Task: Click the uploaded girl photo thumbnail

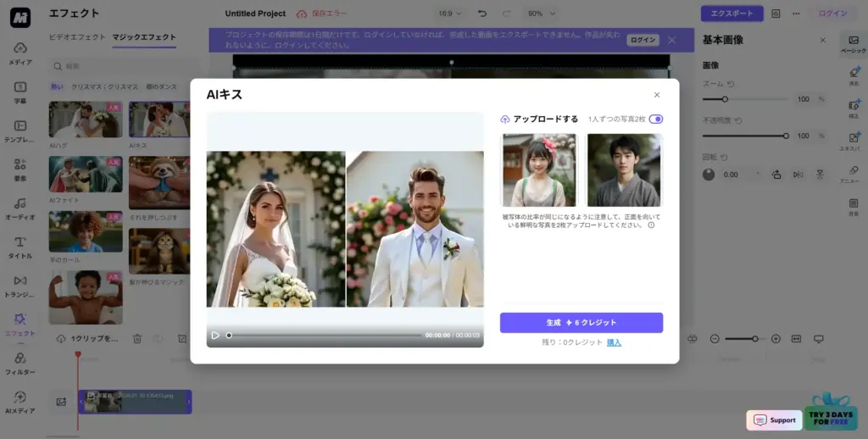Action: pos(538,170)
